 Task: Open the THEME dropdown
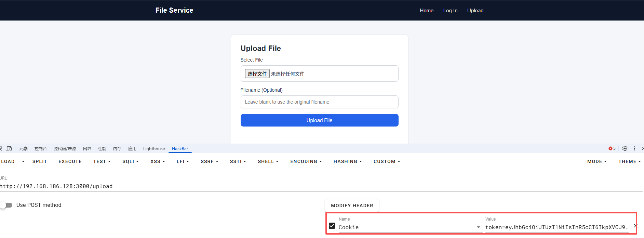pyautogui.click(x=629, y=161)
